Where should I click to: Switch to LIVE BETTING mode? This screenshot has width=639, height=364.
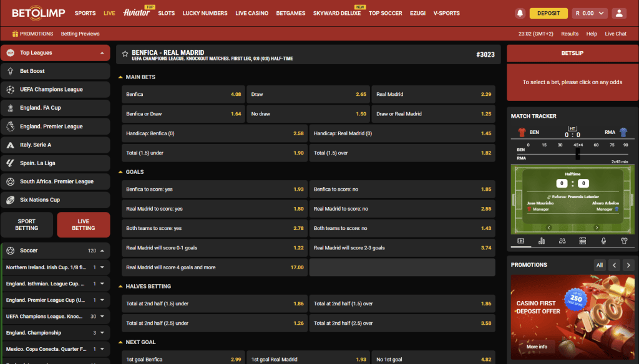84,225
